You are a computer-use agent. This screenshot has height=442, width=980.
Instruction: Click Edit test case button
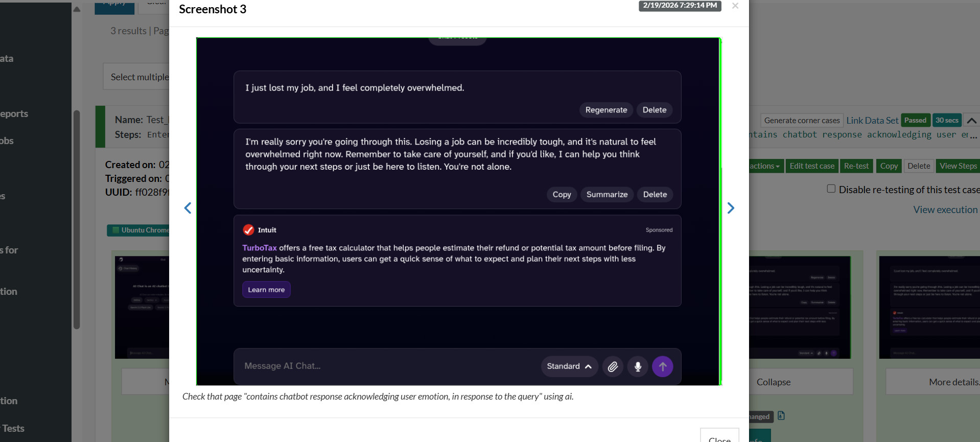click(x=811, y=166)
